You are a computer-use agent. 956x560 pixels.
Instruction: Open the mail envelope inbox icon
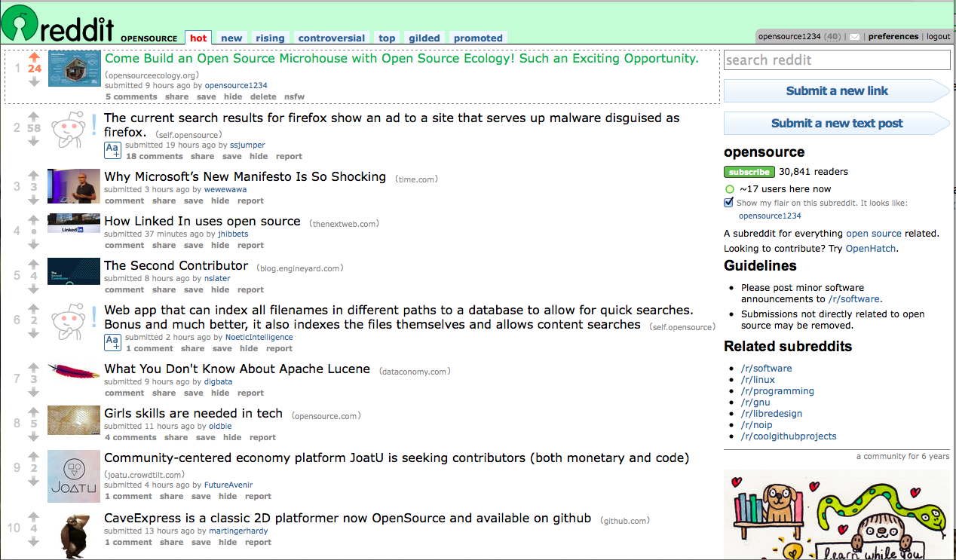[x=854, y=37]
